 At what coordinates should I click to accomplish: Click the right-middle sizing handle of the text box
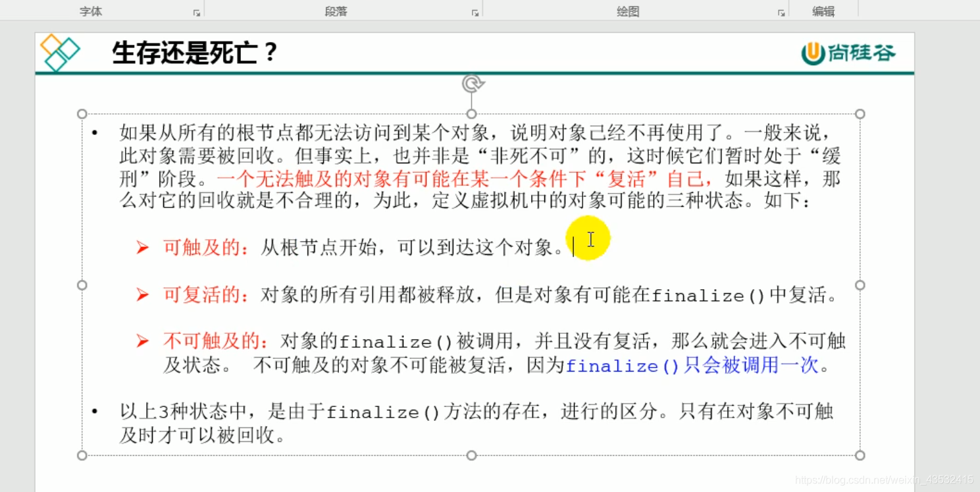[x=860, y=285]
